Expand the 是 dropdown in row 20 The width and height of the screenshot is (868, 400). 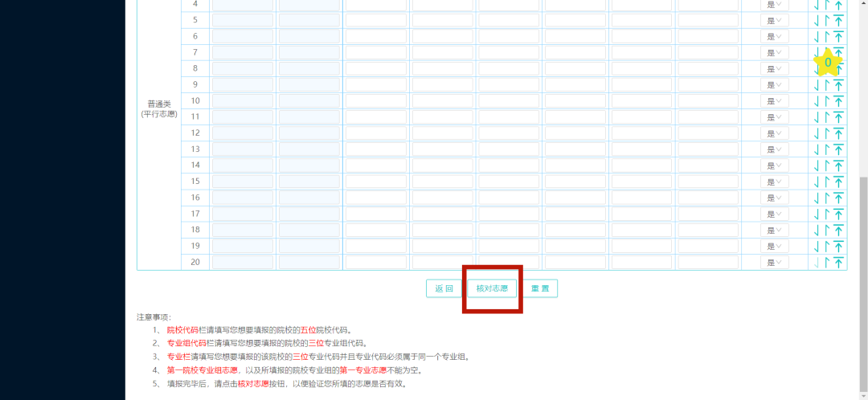click(x=775, y=263)
